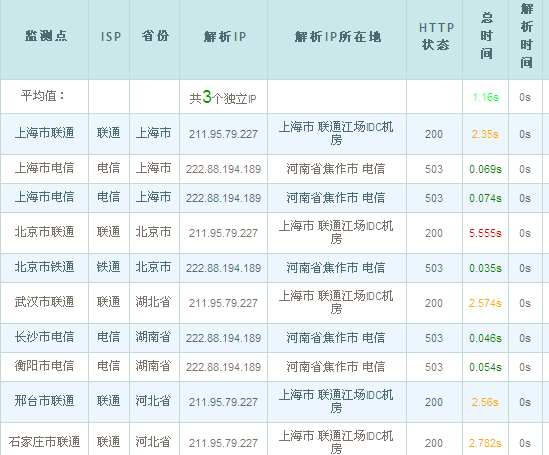549x455 pixels.
Task: Click the 解析IP所在地 column header
Action: (338, 36)
